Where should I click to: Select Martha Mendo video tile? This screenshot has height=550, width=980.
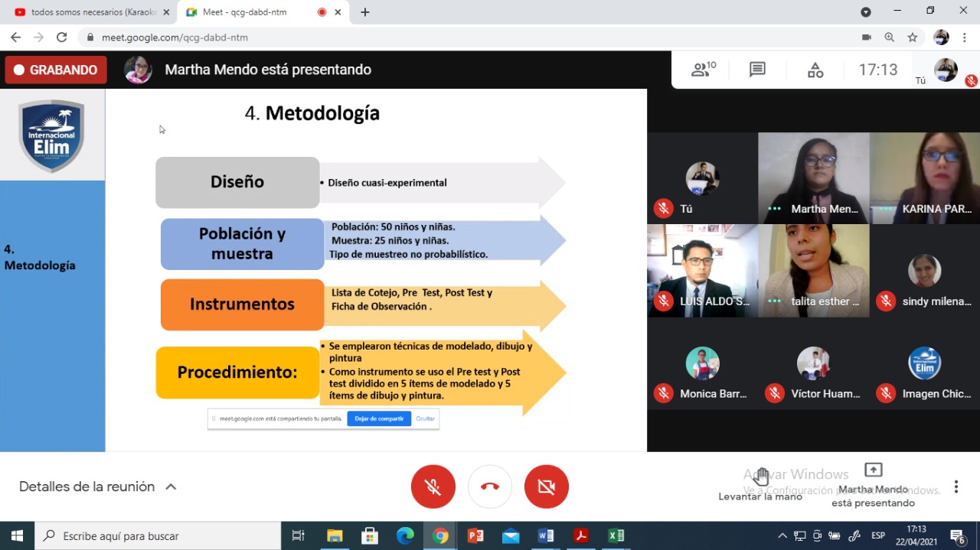[814, 178]
